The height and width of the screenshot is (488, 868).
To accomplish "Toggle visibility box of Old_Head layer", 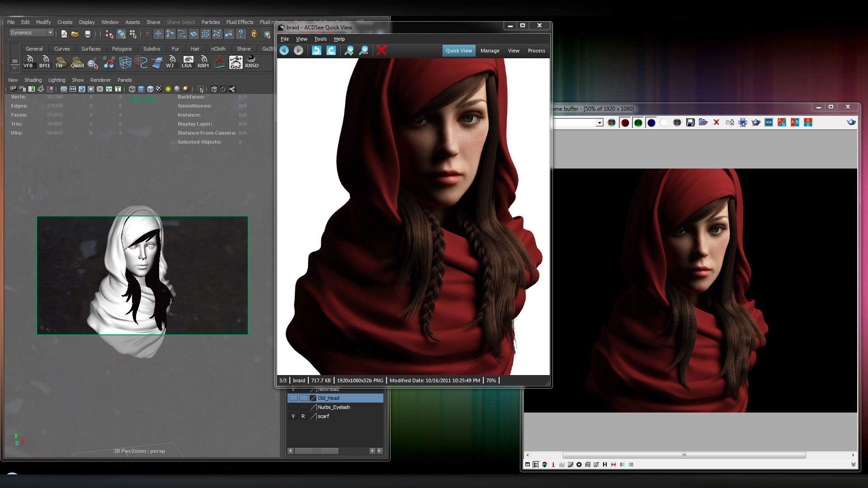I will pos(293,398).
